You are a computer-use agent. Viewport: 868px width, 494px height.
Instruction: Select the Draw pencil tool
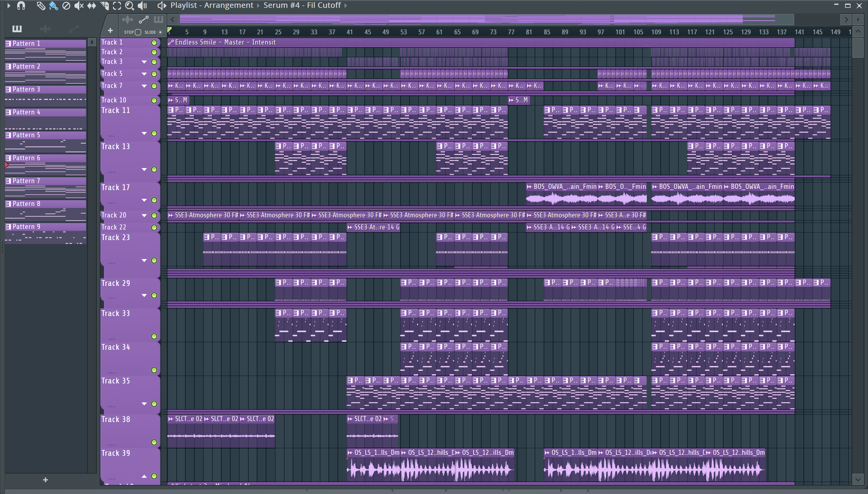[x=41, y=5]
